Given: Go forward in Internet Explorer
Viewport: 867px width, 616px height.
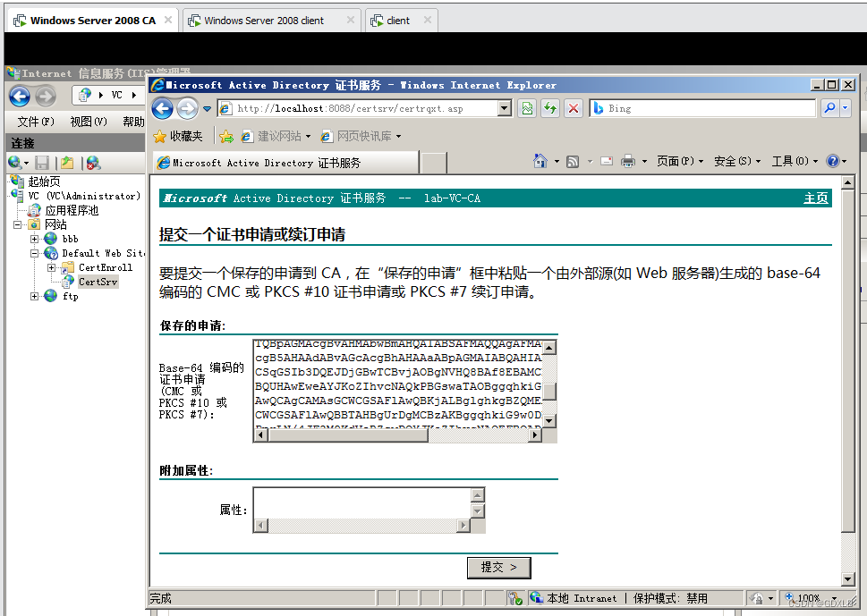Looking at the screenshot, I should coord(187,108).
